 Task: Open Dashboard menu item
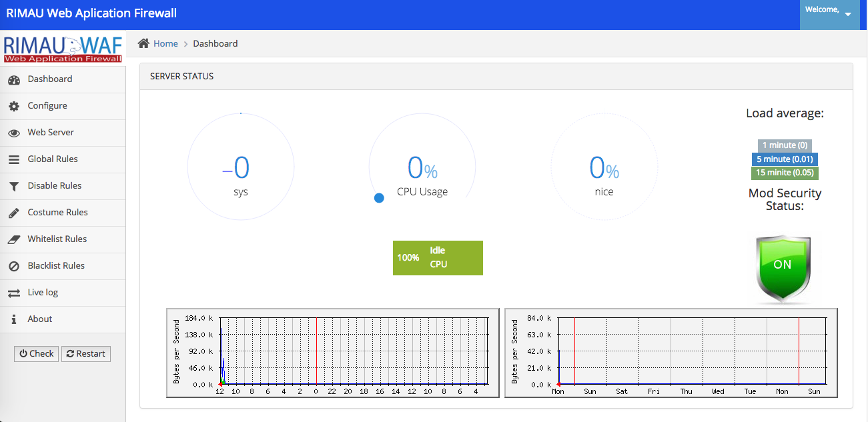[63, 79]
